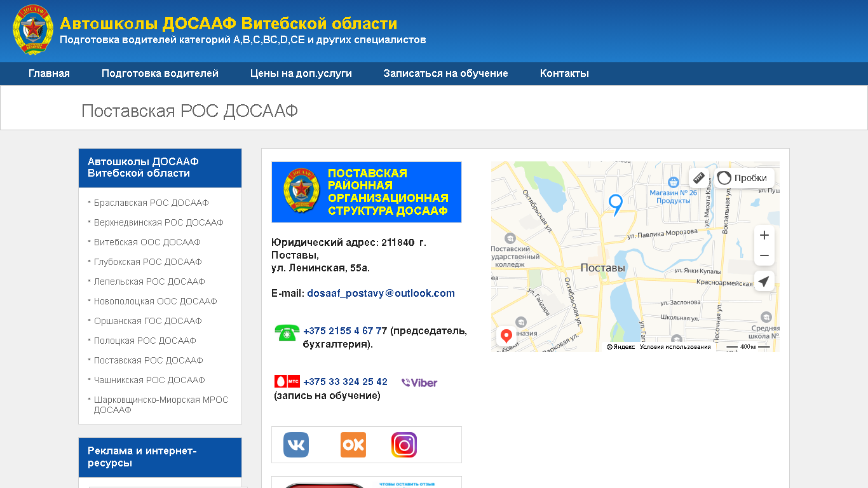Open the VK social network icon
Screen dimensions: 868x488
[296, 445]
